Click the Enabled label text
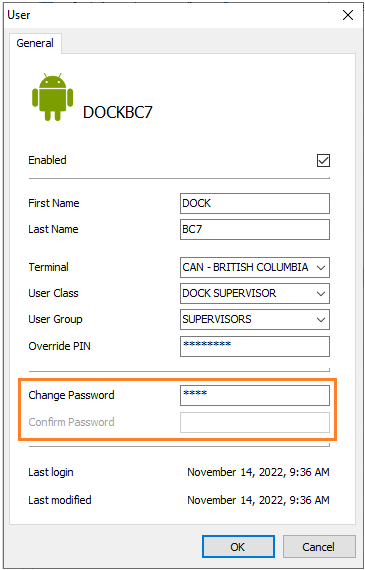 click(x=47, y=160)
